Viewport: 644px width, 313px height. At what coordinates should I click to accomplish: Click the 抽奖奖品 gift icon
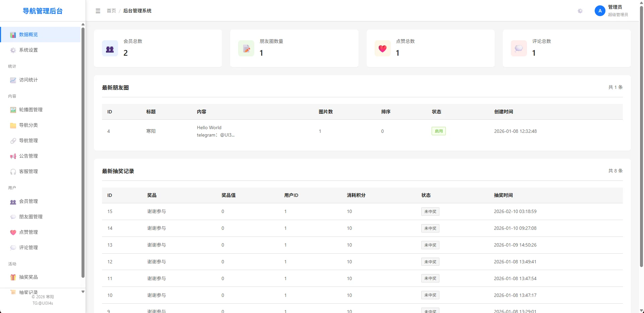pyautogui.click(x=13, y=277)
